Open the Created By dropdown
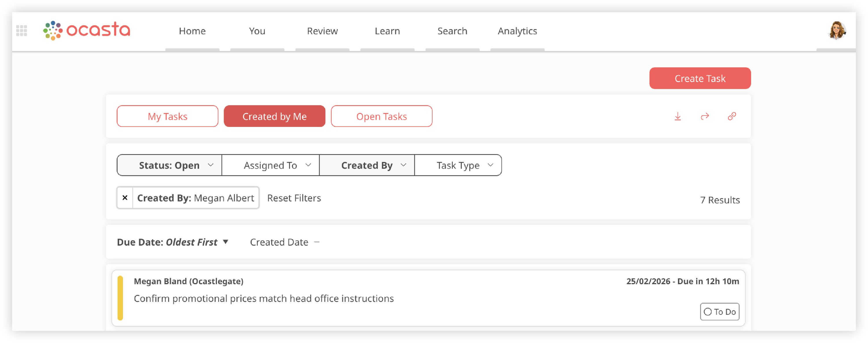This screenshot has width=868, height=343. [367, 165]
